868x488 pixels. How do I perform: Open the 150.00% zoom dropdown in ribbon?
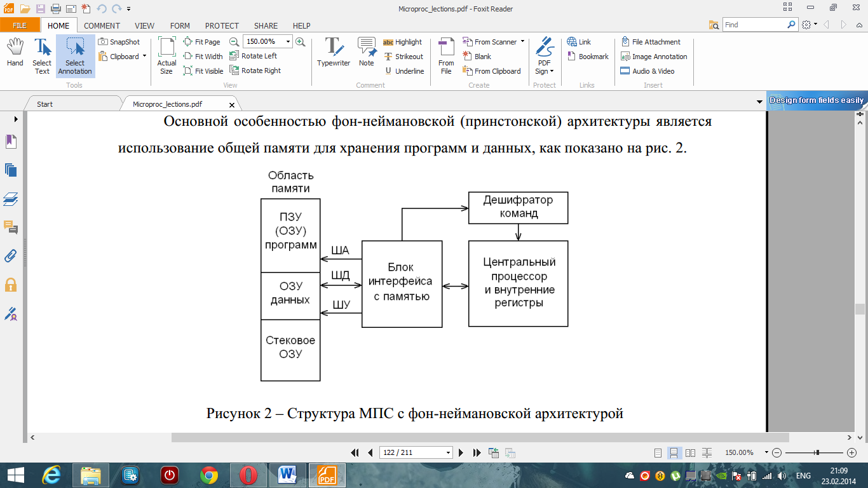[288, 42]
